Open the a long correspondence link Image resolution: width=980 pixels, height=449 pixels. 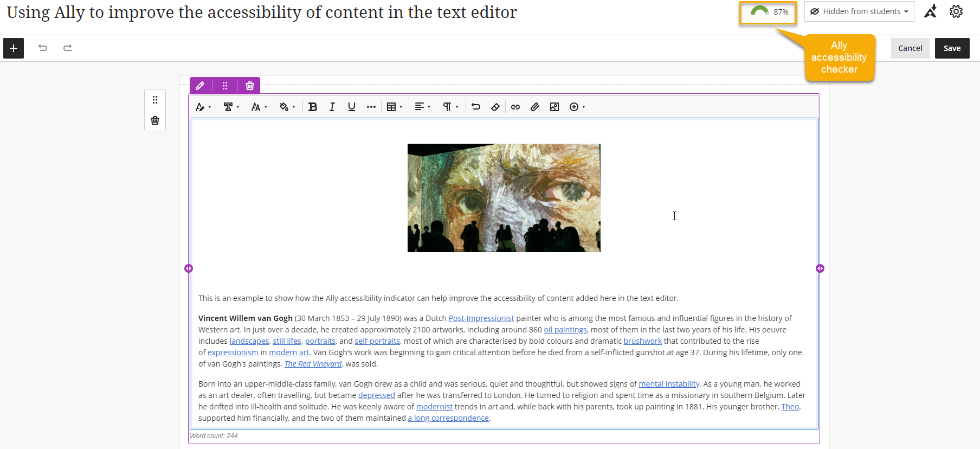point(448,418)
